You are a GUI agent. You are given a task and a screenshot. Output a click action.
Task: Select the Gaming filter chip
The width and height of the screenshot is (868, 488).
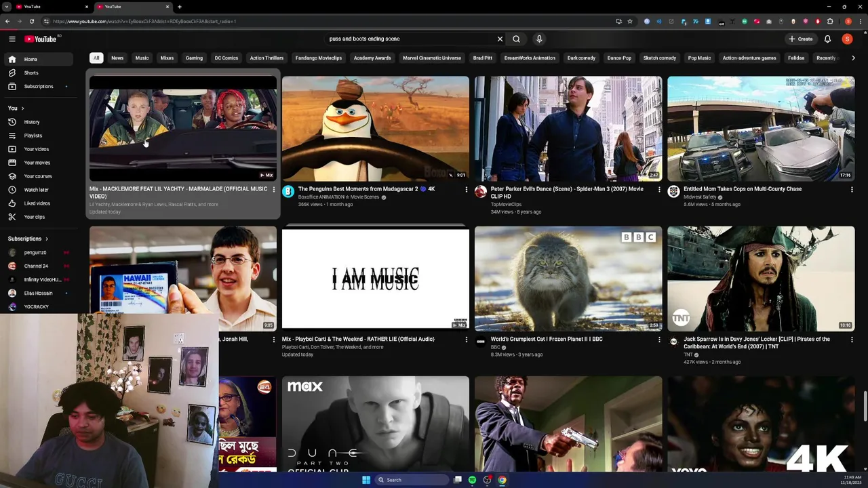pos(194,58)
